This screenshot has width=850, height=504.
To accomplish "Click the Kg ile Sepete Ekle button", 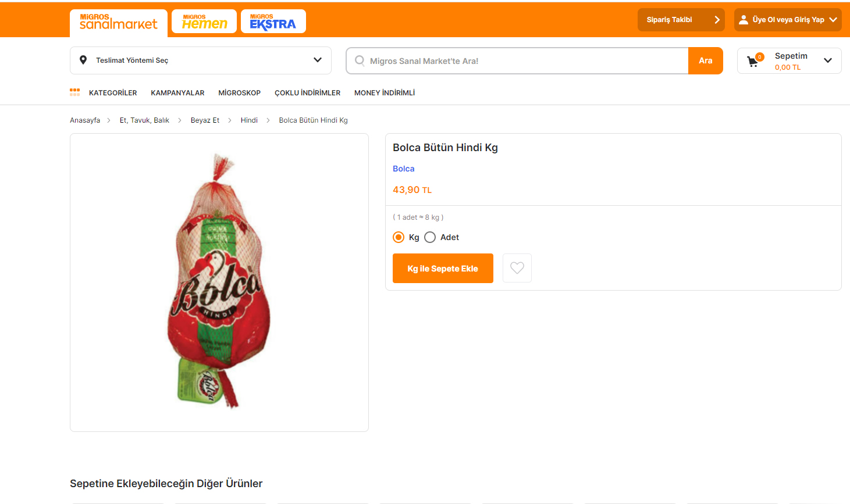I will click(443, 269).
